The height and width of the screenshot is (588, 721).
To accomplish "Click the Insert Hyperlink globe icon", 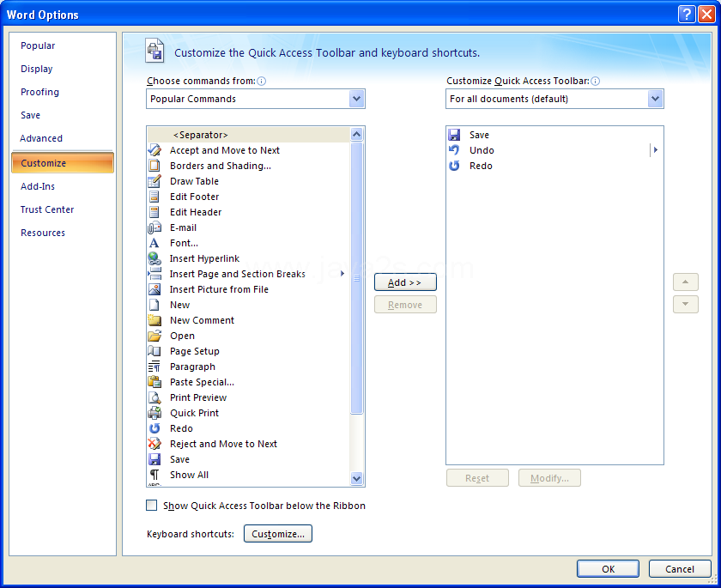I will pyautogui.click(x=154, y=258).
